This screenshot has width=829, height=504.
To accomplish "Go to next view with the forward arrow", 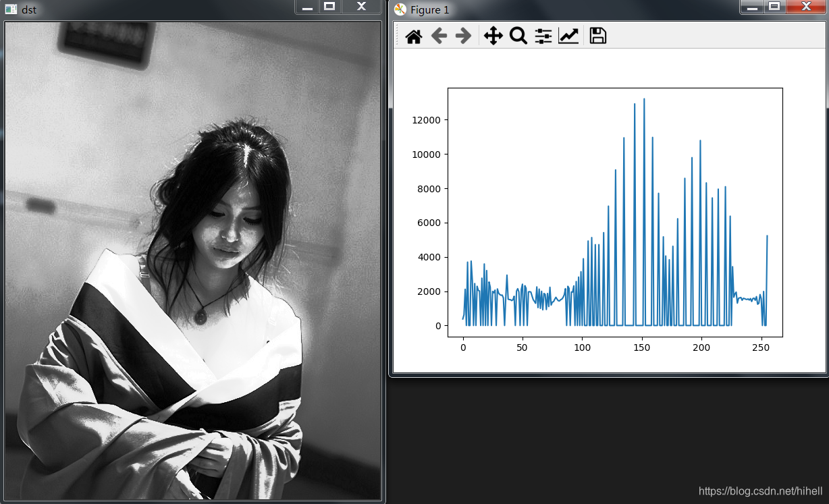I will point(463,36).
